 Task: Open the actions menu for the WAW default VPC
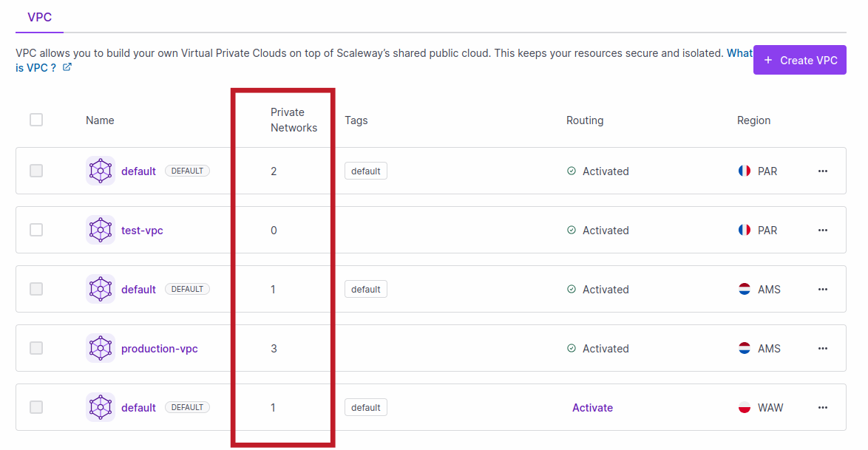823,407
